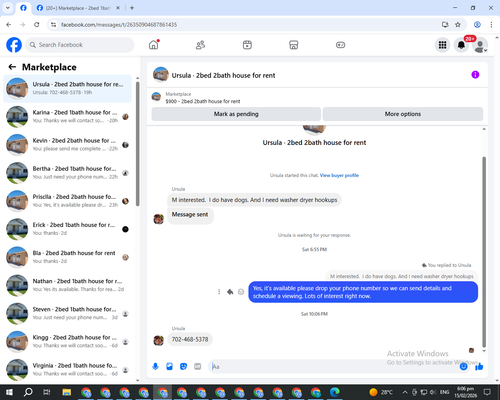Open View buyer profile link
This screenshot has height=400, width=500.
tap(339, 175)
